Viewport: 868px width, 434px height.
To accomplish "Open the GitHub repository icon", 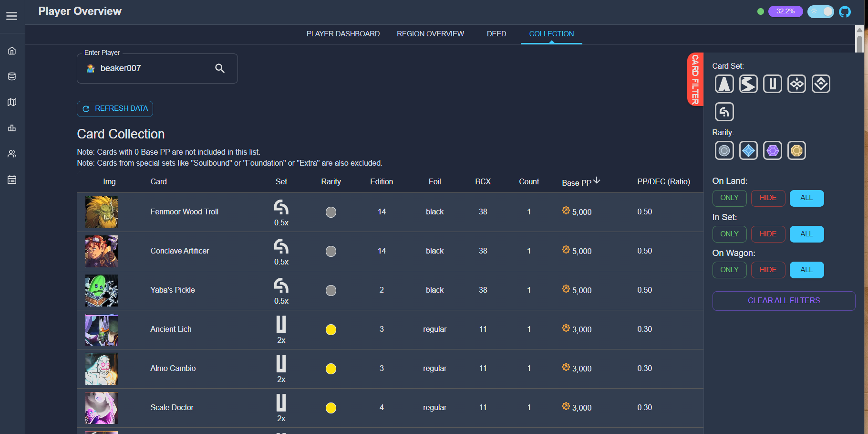I will pos(845,11).
